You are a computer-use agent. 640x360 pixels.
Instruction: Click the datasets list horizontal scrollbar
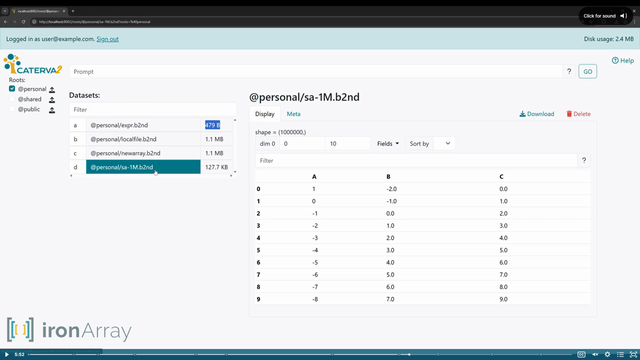point(151,176)
